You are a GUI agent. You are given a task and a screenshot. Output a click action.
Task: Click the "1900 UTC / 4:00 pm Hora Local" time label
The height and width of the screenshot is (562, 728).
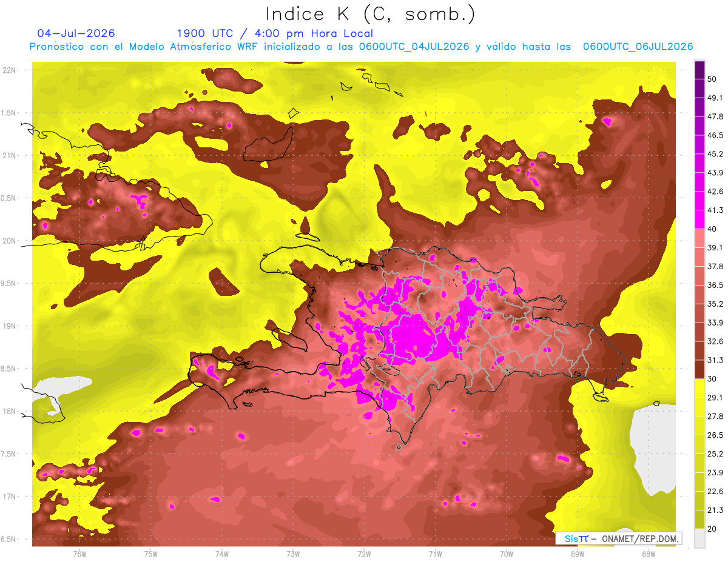click(275, 33)
